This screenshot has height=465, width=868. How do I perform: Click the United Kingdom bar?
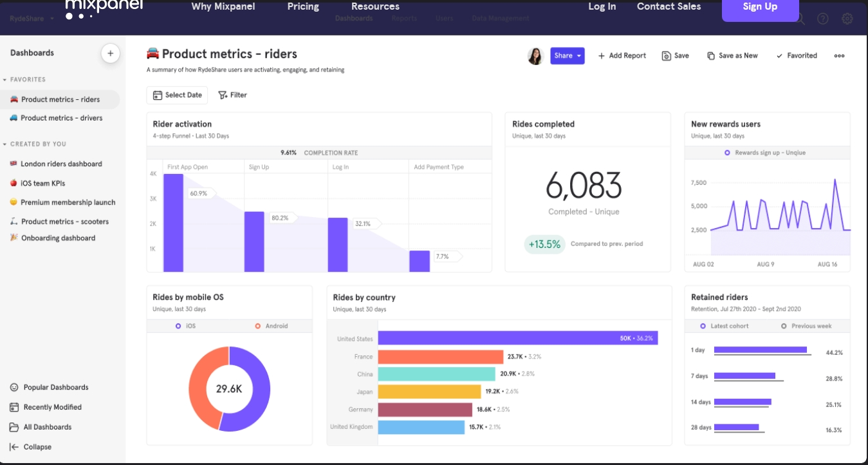421,427
